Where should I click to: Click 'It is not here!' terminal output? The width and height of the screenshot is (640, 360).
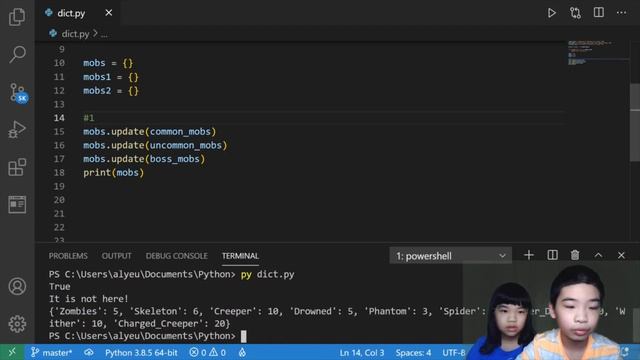[x=89, y=299]
